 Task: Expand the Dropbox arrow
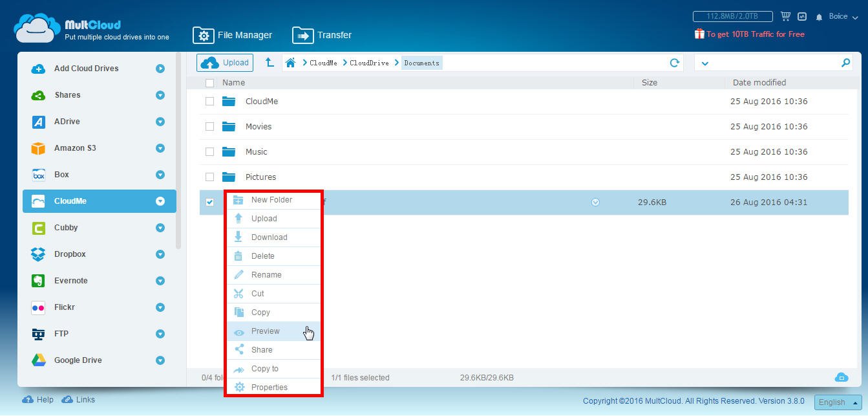[160, 254]
